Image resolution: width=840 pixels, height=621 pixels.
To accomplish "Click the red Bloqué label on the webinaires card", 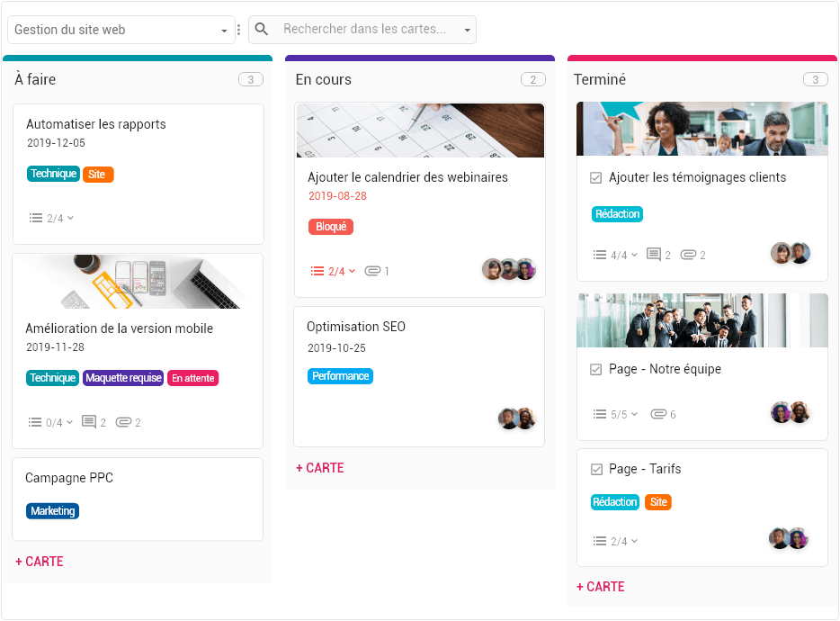I will click(330, 227).
